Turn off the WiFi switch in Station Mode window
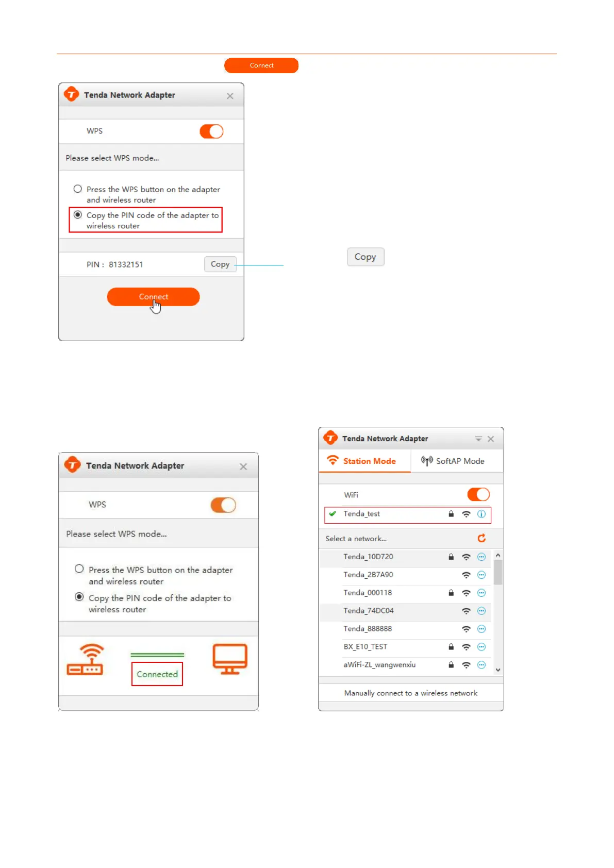 tap(478, 495)
